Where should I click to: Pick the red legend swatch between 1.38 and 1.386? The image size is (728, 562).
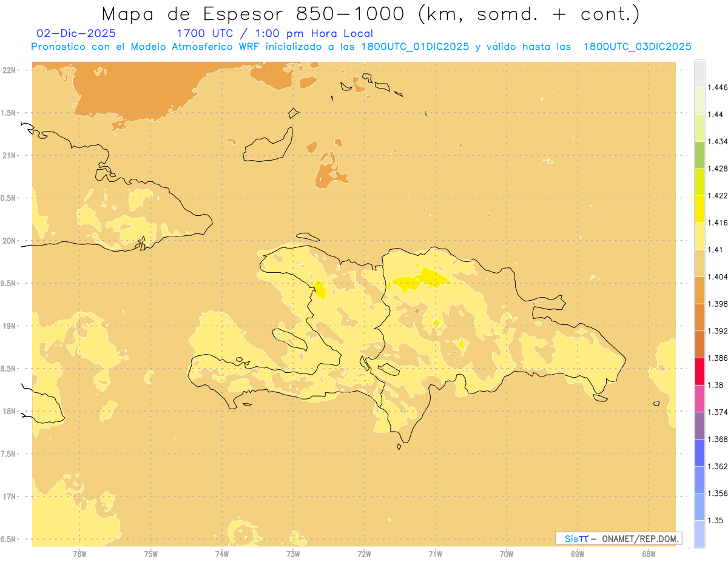tap(699, 371)
